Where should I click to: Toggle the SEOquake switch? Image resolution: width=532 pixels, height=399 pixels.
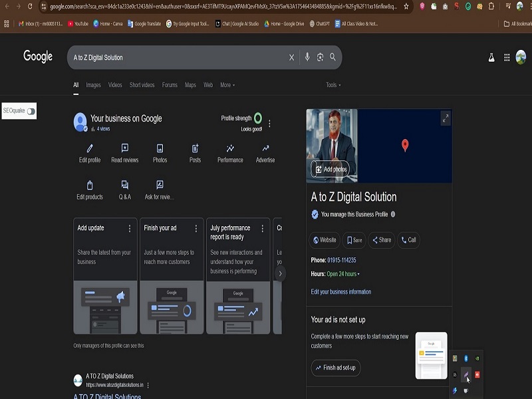click(31, 111)
